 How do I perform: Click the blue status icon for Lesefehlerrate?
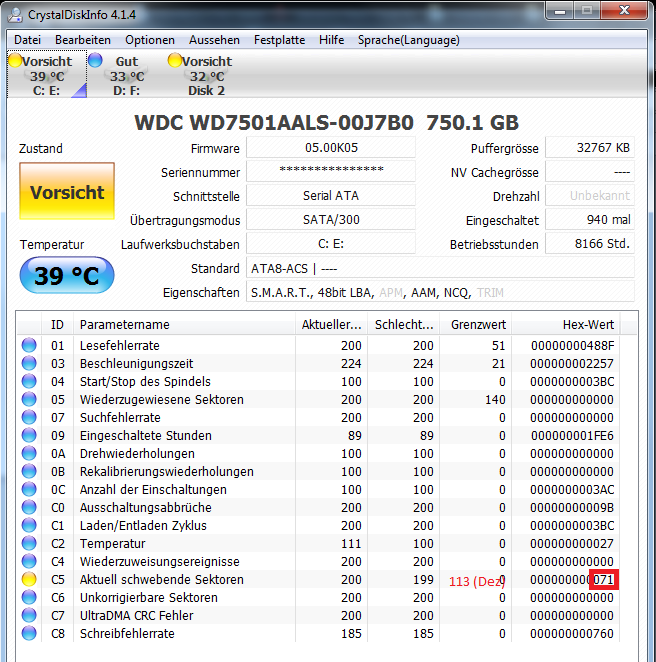[x=29, y=345]
